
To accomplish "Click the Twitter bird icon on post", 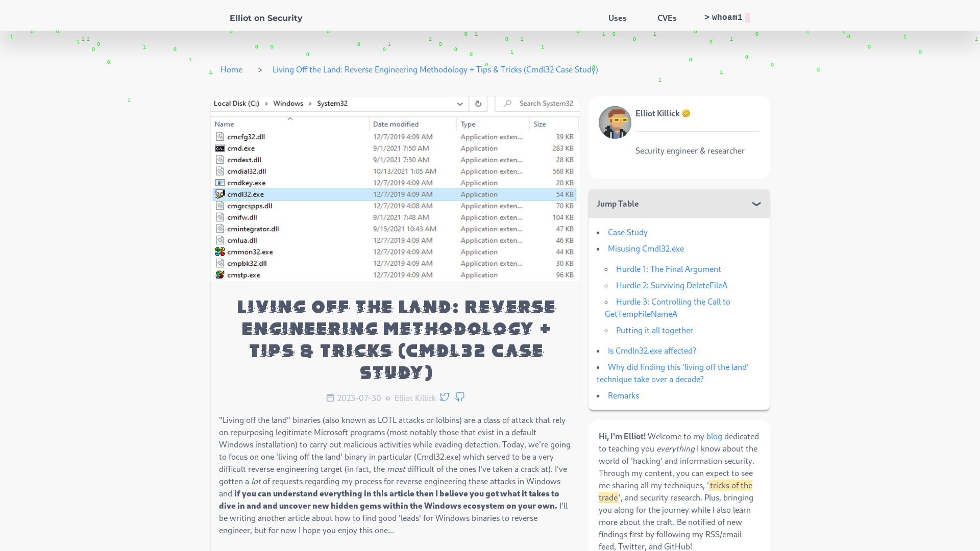I will tap(445, 397).
